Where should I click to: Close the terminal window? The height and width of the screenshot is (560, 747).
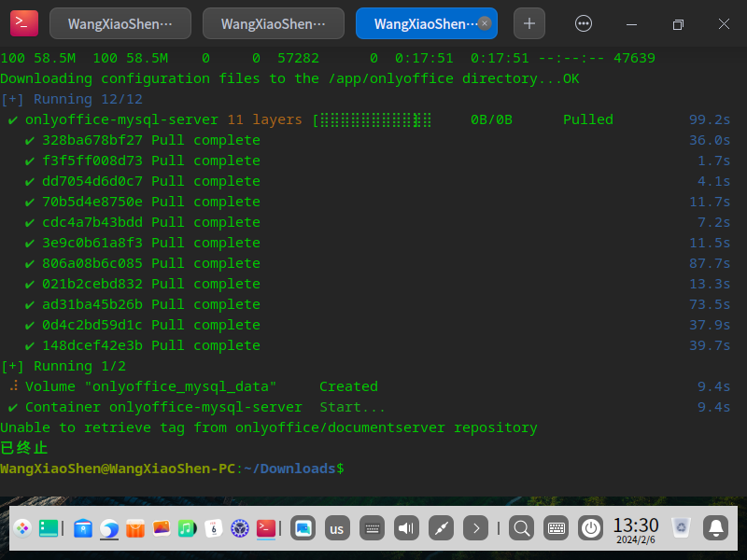coord(725,24)
